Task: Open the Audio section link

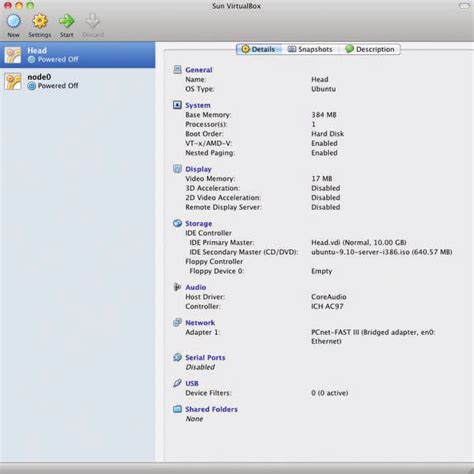Action: tap(196, 287)
